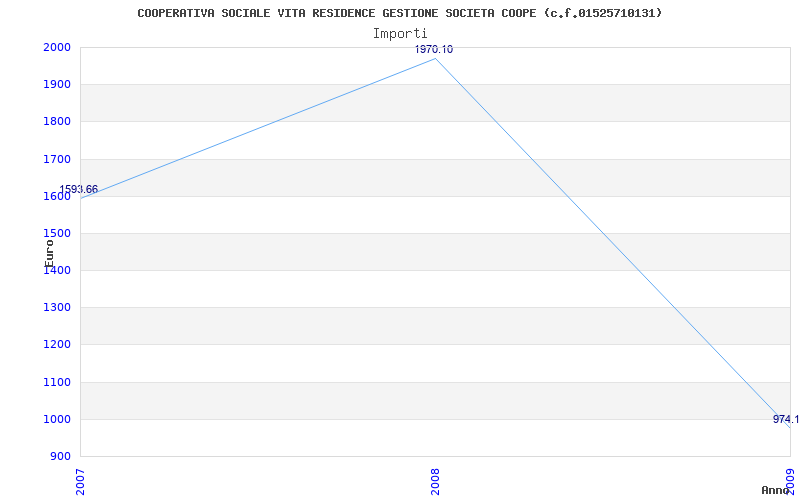Click the 2008 x-axis year label
Image resolution: width=800 pixels, height=500 pixels.
pos(435,482)
